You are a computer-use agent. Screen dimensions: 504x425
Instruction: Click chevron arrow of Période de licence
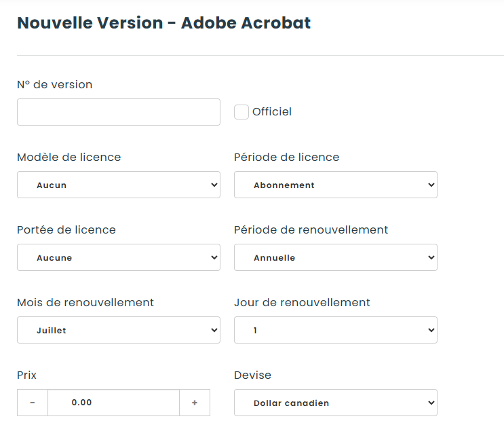[x=431, y=185]
